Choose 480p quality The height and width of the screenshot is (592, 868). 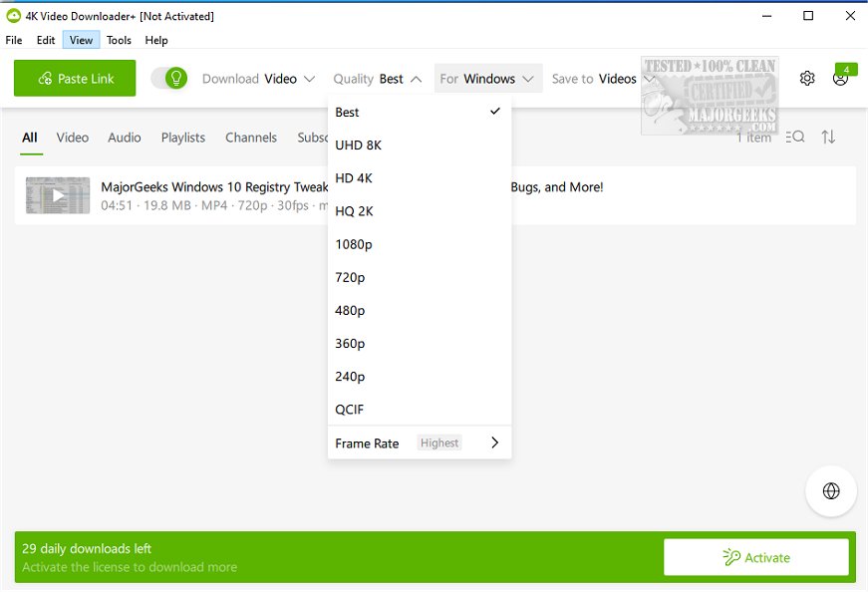pos(420,310)
